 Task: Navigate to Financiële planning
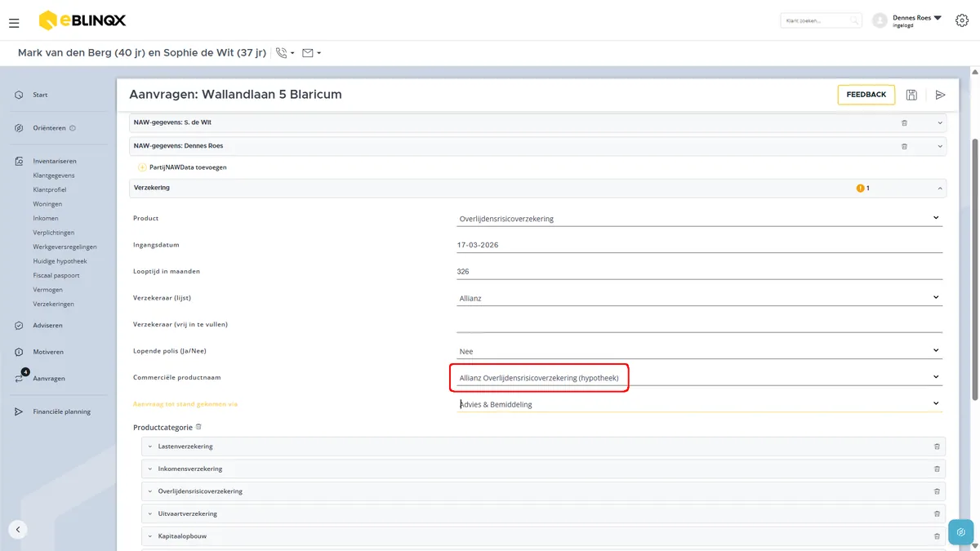pos(61,411)
